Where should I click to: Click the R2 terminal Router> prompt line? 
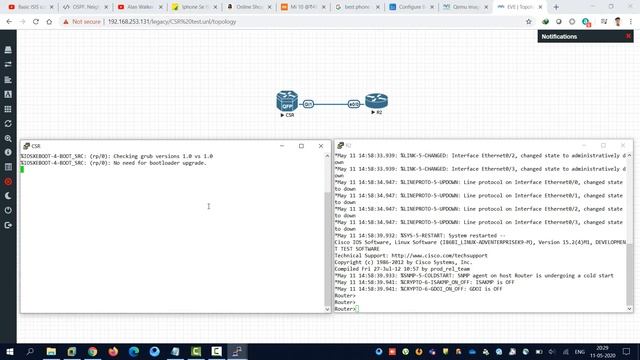pos(346,309)
